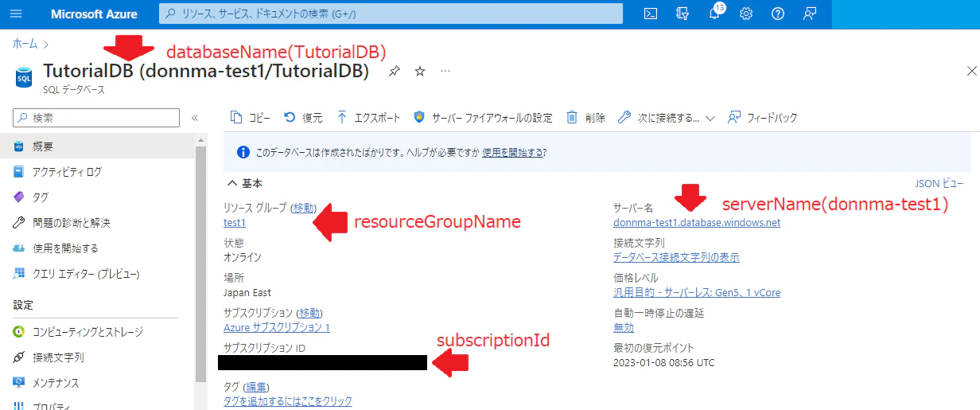Select 概要 in the left menu

pos(99,146)
